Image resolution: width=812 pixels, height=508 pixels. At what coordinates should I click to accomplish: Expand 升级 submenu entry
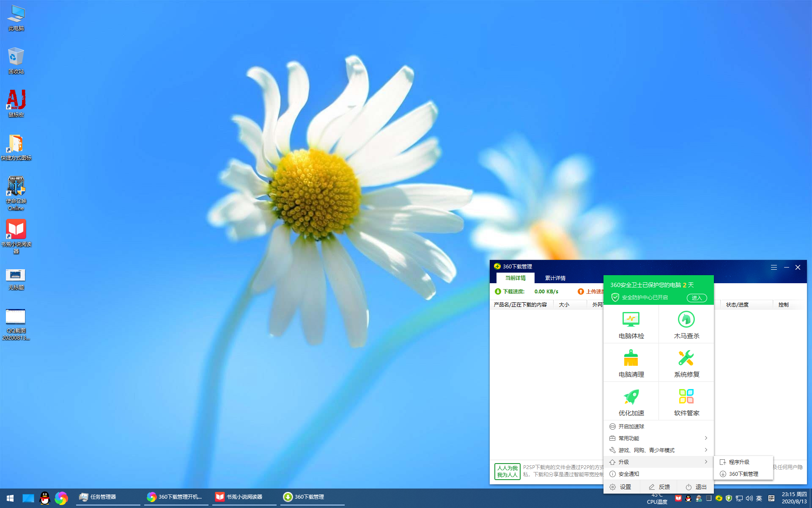[x=658, y=462]
